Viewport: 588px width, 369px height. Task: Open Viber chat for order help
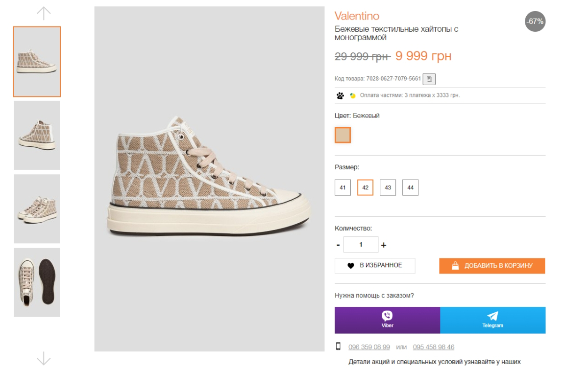[387, 320]
